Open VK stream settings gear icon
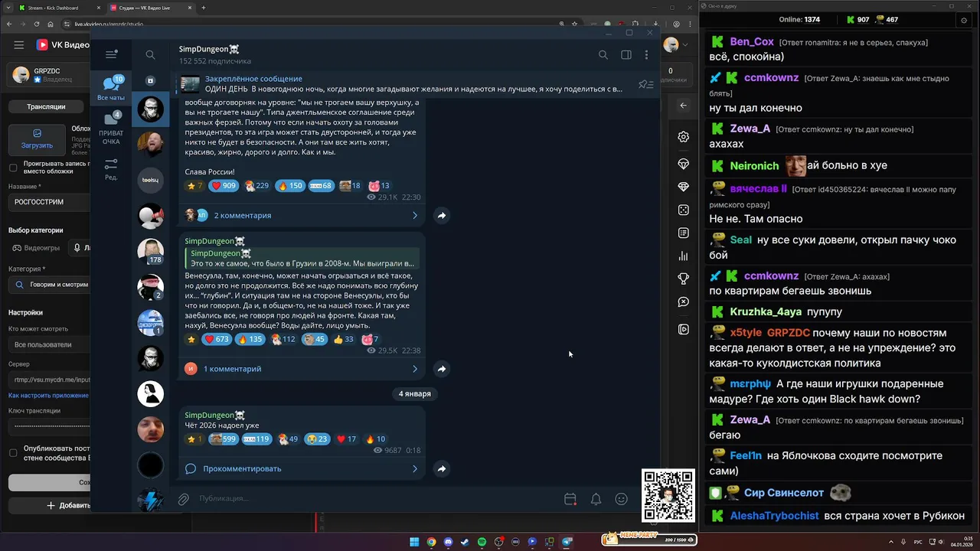This screenshot has height=551, width=980. pyautogui.click(x=684, y=137)
